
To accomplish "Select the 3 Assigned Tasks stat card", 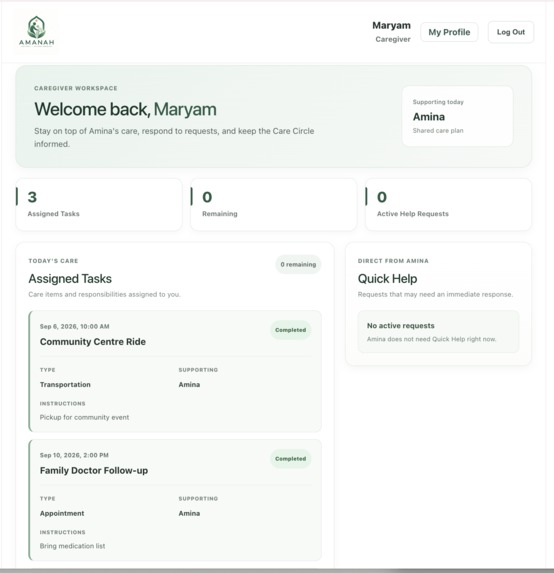I will tap(99, 205).
